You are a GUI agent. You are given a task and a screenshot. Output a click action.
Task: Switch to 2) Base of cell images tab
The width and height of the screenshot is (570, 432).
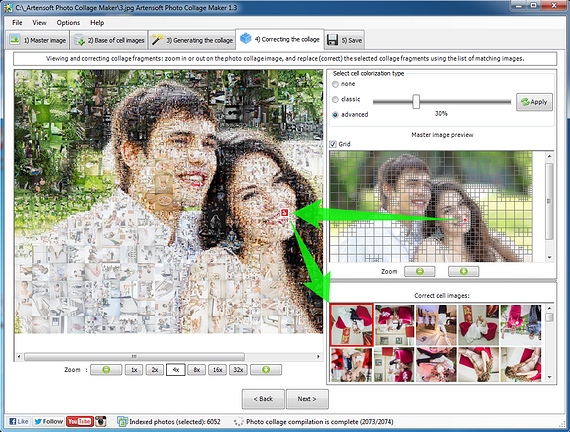(109, 40)
